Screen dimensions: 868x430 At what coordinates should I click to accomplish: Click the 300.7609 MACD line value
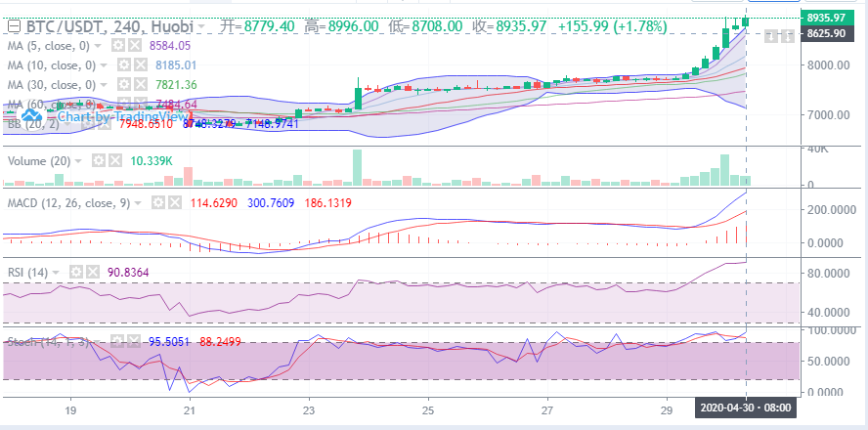tap(271, 203)
